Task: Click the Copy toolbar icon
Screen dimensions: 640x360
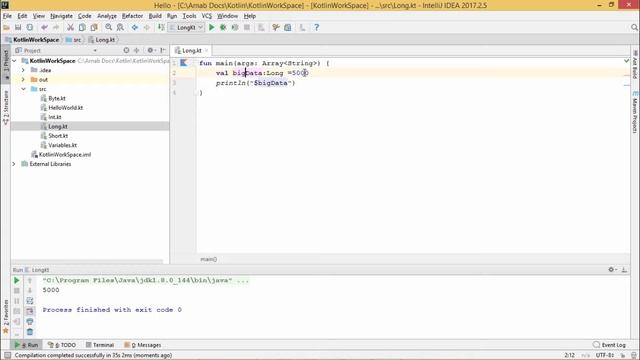Action: point(82,27)
